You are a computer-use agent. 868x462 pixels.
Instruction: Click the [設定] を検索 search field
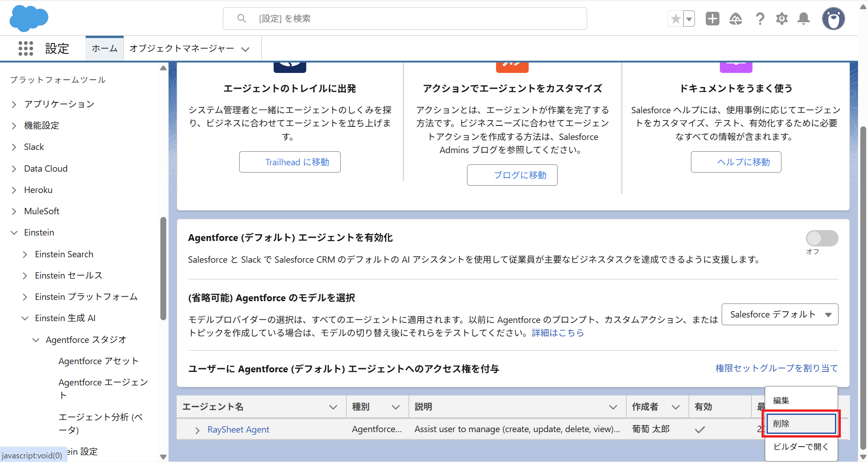click(x=404, y=19)
